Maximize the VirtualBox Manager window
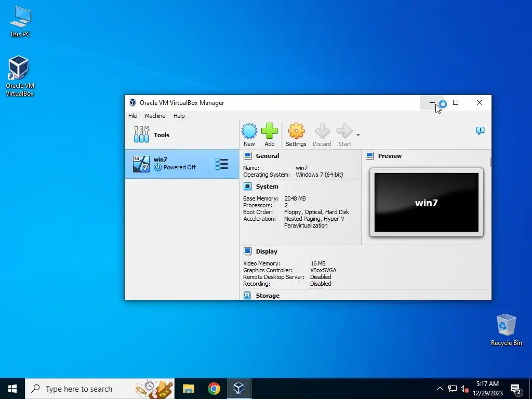Screen dimensions: 532x399 coord(456,102)
